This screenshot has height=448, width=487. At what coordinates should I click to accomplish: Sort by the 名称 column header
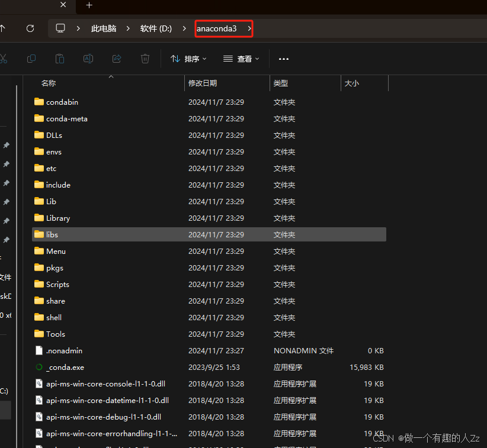click(49, 83)
